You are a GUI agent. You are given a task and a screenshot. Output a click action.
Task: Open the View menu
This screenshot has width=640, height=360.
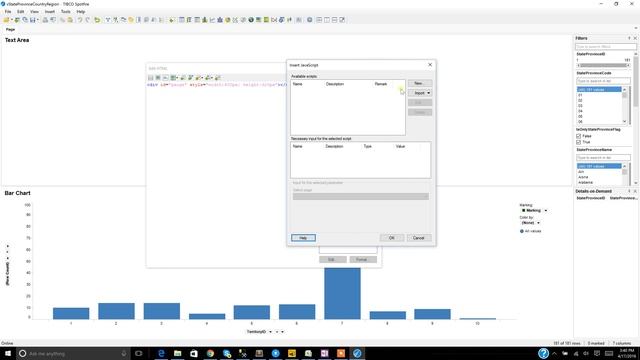34,12
